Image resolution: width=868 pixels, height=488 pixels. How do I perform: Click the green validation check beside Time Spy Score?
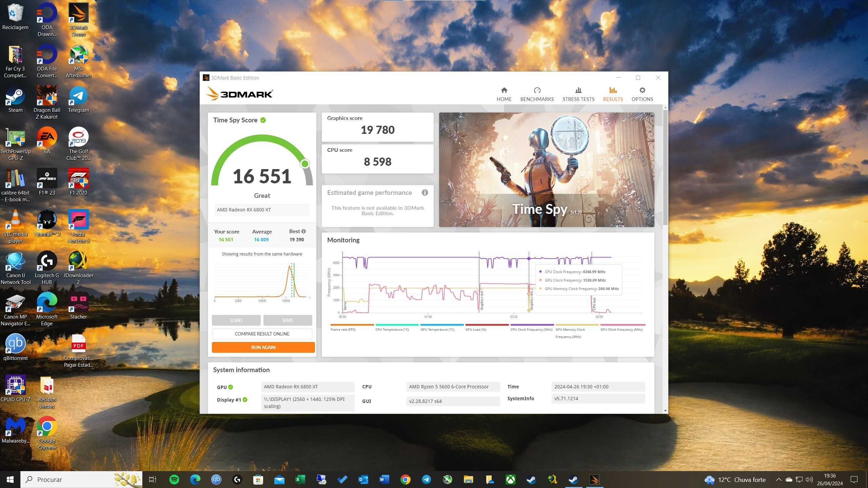(x=263, y=120)
